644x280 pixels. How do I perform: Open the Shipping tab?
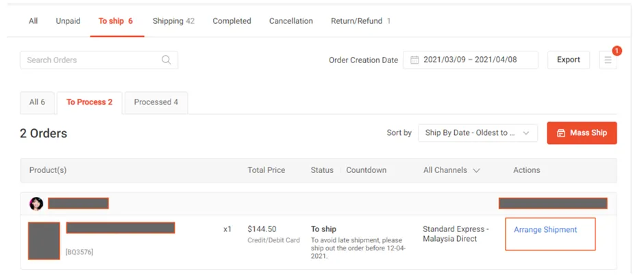coord(173,21)
